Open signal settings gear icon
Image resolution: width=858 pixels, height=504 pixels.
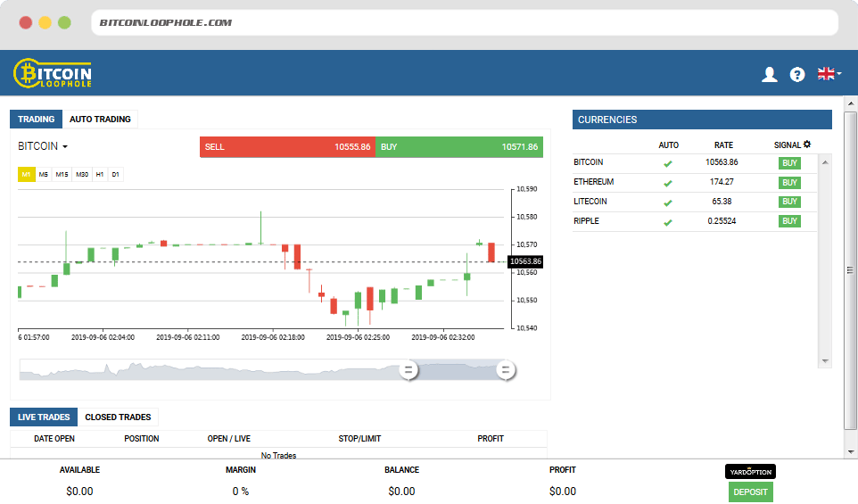pos(807,145)
